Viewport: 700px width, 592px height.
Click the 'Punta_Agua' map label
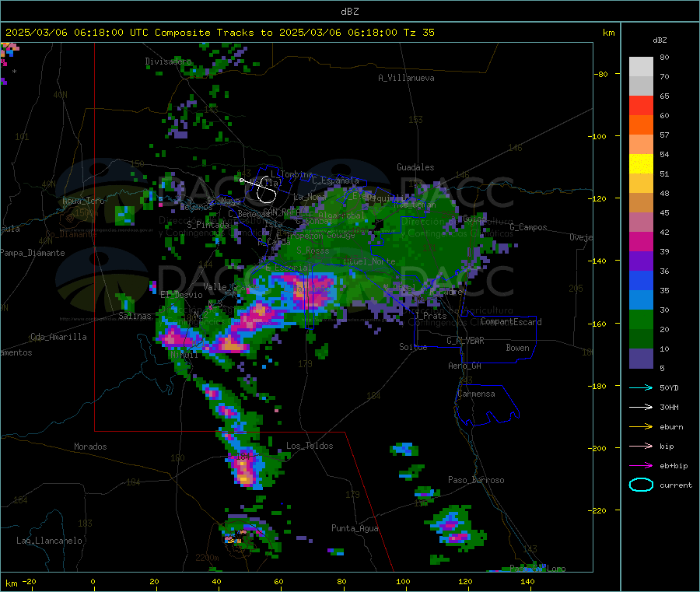pos(355,528)
